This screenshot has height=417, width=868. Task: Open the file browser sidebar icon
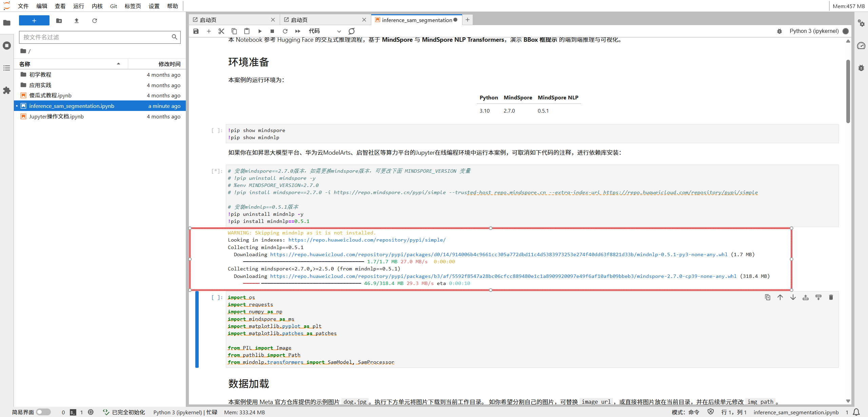tap(7, 23)
